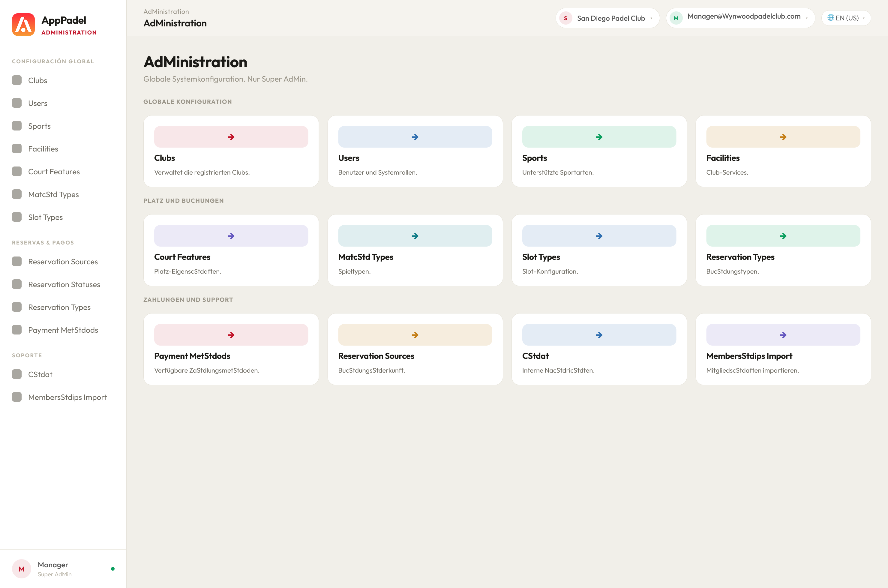Click the blue arrow on Slot Types card

point(599,236)
